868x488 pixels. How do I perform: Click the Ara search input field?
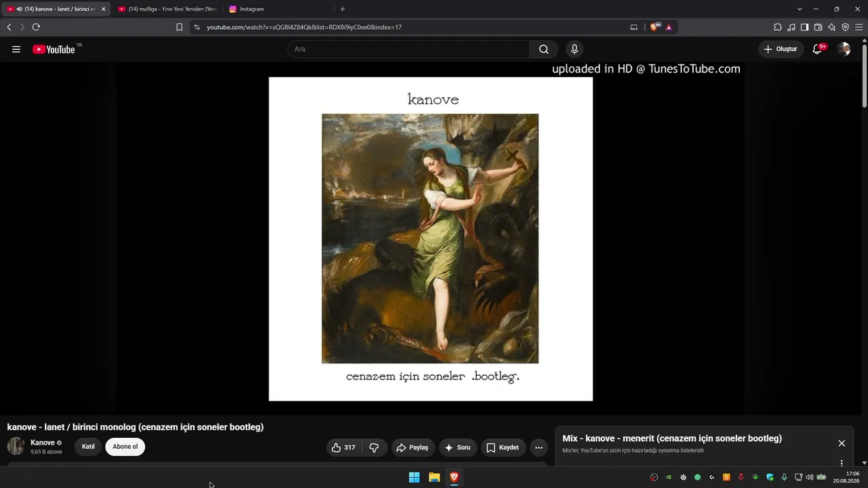click(408, 49)
